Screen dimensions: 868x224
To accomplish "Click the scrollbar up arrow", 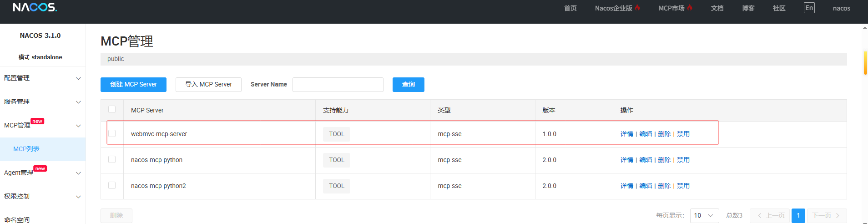I will click(x=865, y=27).
